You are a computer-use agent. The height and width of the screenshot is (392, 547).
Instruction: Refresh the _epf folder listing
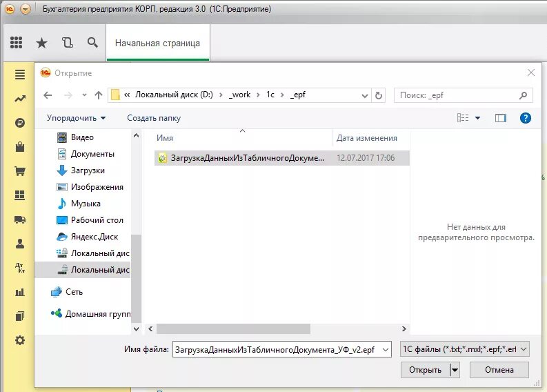click(x=379, y=95)
